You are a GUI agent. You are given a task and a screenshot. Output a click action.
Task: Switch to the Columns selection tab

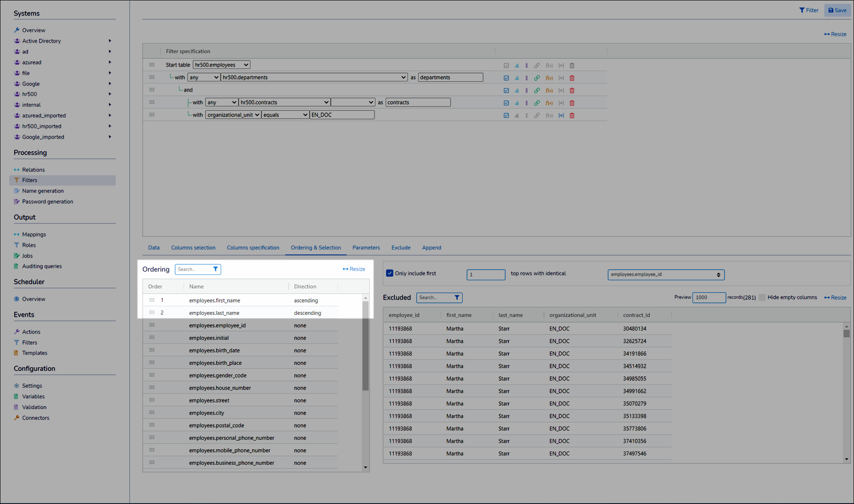pos(193,248)
